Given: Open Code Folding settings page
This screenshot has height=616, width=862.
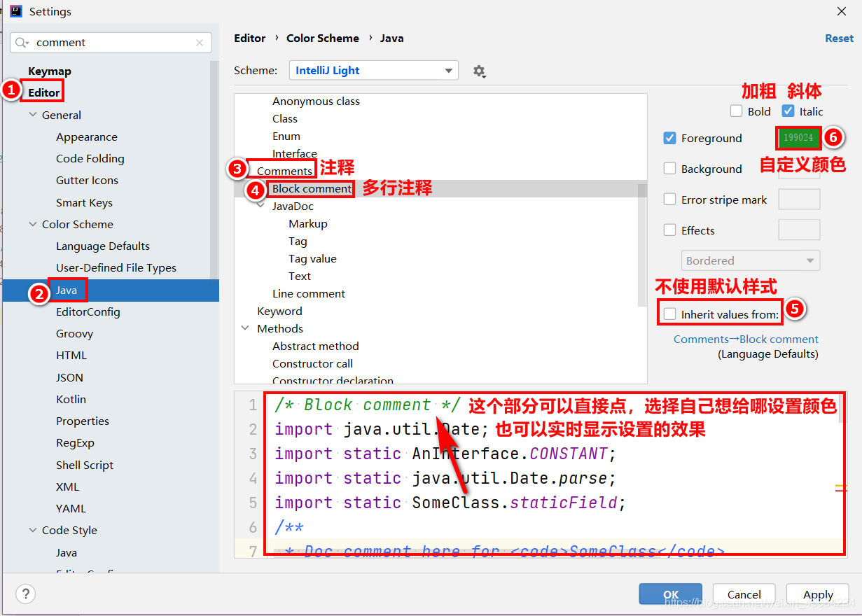Looking at the screenshot, I should (x=90, y=158).
